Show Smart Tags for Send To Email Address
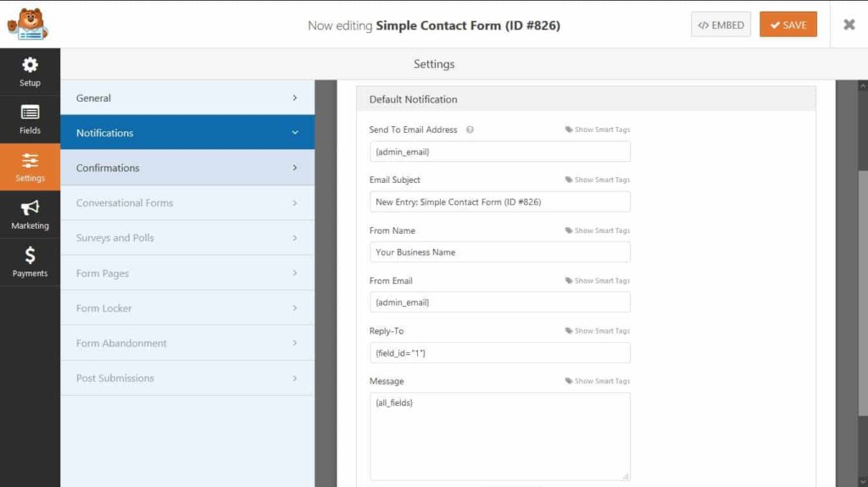The height and width of the screenshot is (487, 868). click(598, 130)
